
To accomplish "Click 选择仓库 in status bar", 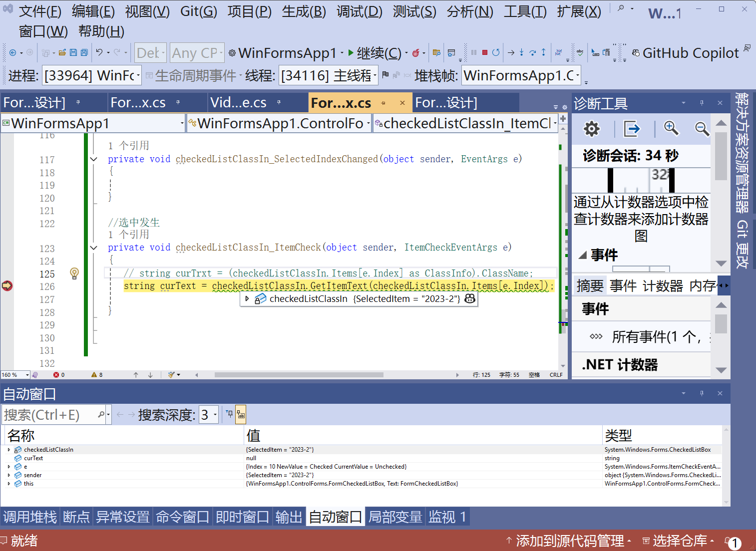I will 678,541.
